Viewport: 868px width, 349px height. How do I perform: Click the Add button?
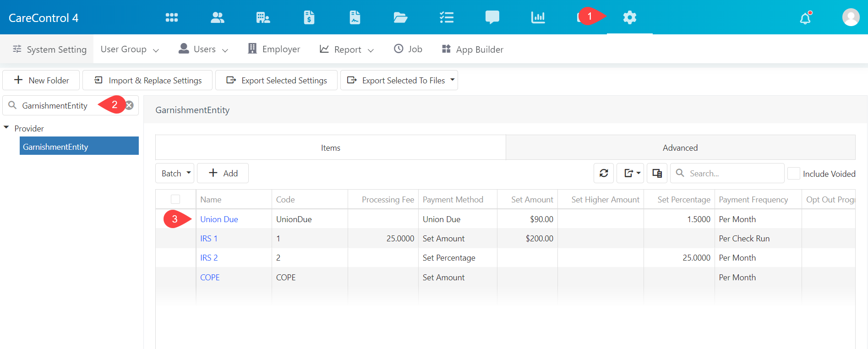(x=223, y=173)
